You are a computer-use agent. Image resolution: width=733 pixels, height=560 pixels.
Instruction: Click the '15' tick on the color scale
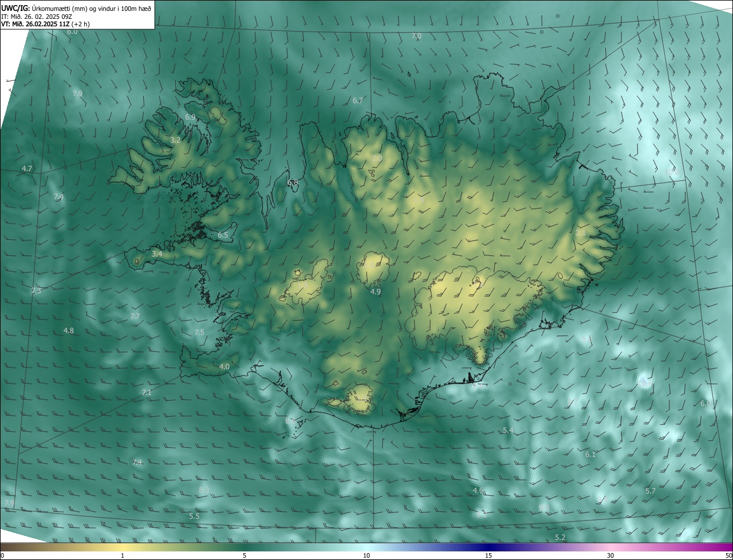point(488,555)
